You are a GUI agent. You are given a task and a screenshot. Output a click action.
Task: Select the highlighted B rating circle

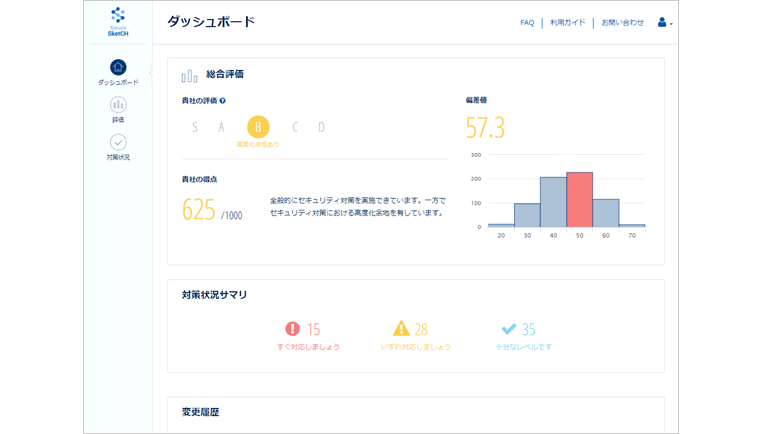pyautogui.click(x=258, y=127)
